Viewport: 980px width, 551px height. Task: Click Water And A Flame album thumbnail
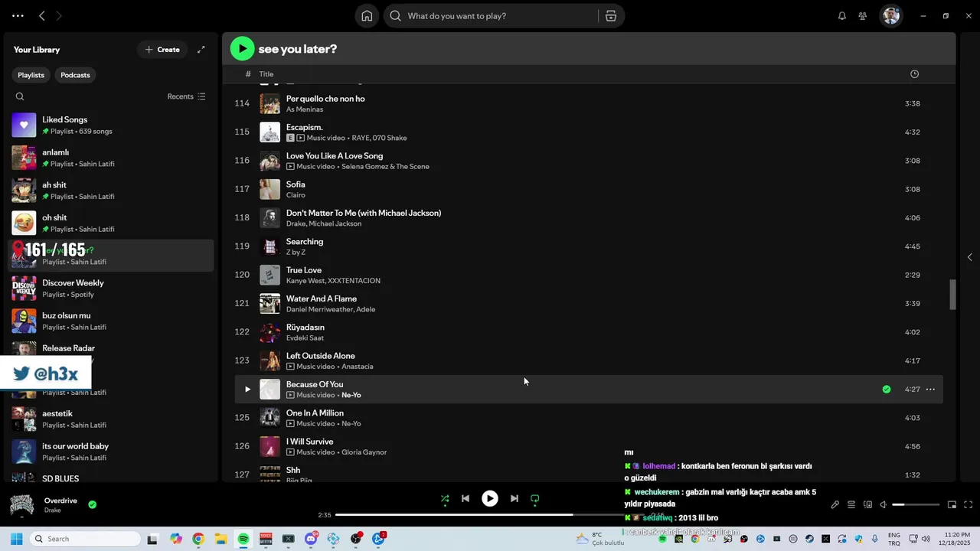point(269,304)
